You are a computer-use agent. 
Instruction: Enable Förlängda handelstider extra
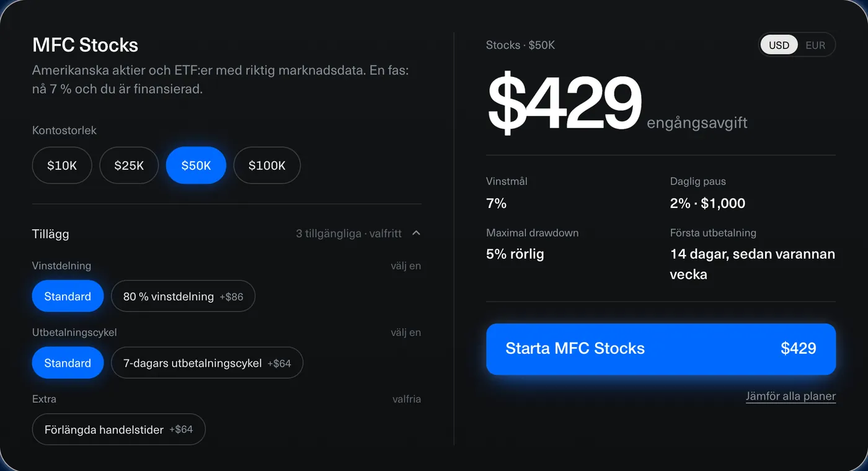pos(118,429)
